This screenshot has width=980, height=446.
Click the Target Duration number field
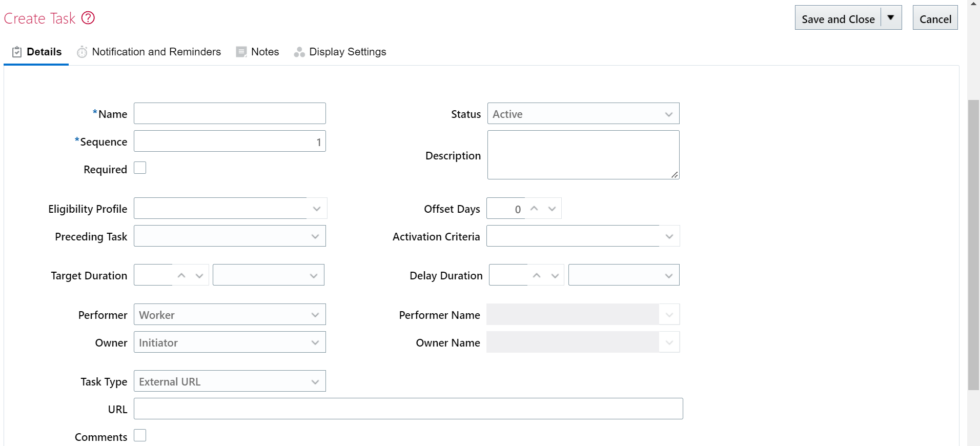pos(153,275)
